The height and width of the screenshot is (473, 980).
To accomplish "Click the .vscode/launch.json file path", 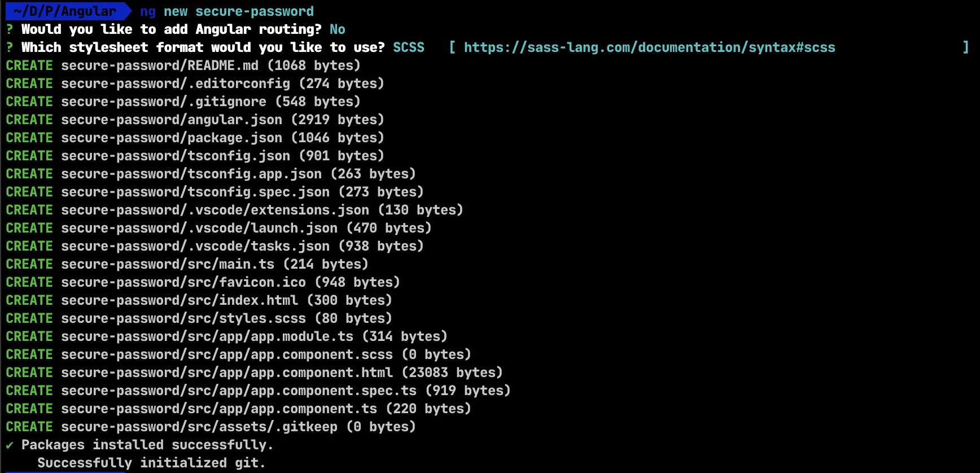I will click(x=199, y=228).
